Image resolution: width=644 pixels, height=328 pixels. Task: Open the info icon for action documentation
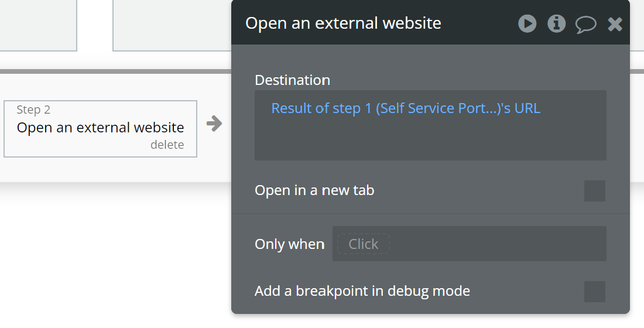coord(556,23)
